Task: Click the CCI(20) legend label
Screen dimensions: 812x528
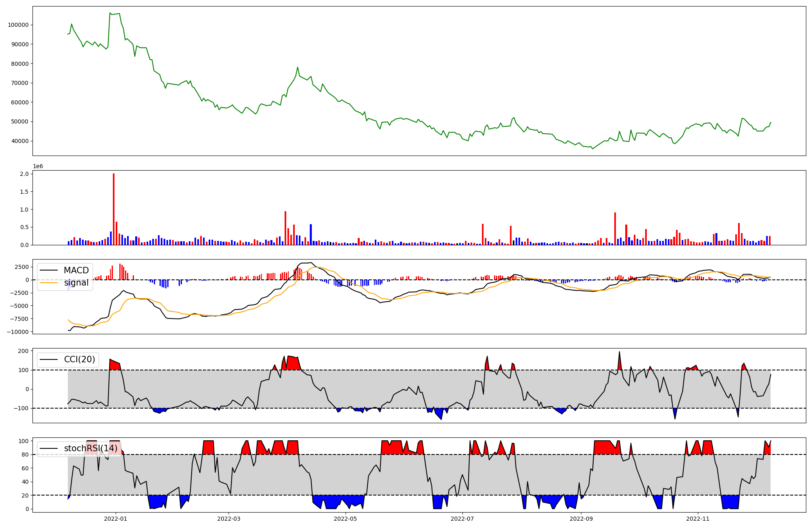Action: 80,359
